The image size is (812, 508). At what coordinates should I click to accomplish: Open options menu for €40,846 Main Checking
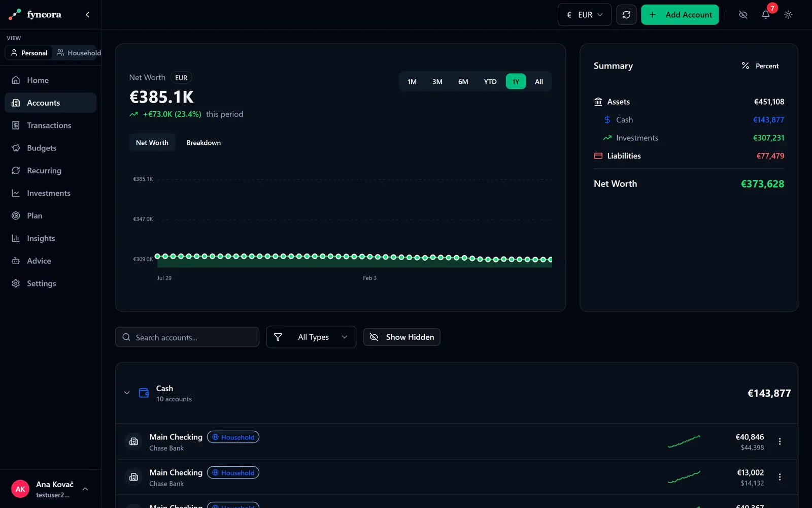click(x=780, y=442)
